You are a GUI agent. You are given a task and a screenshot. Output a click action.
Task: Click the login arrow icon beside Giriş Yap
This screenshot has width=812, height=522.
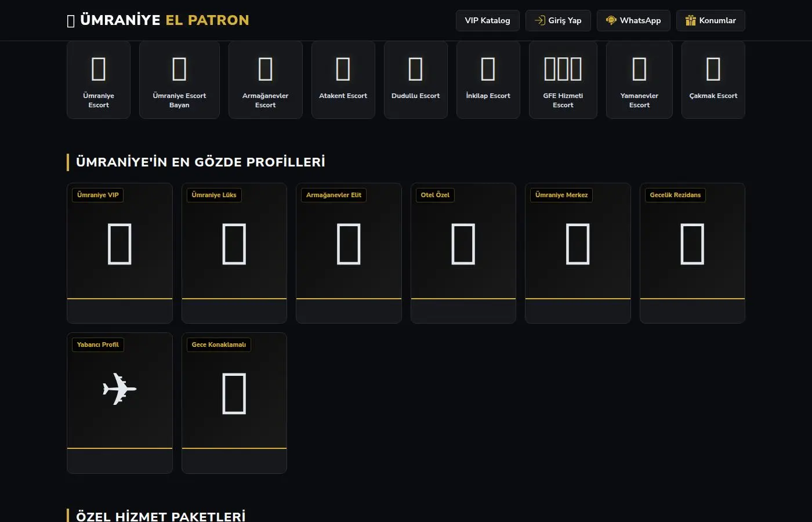539,20
